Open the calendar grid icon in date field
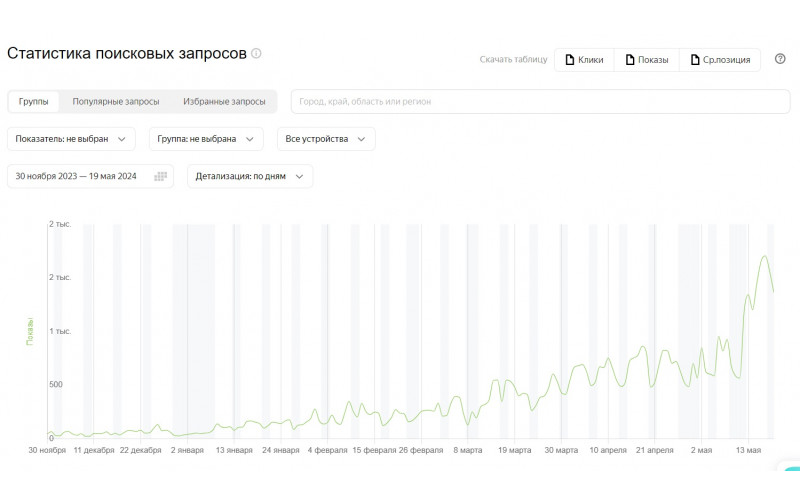Image resolution: width=800 pixels, height=504 pixels. (160, 176)
